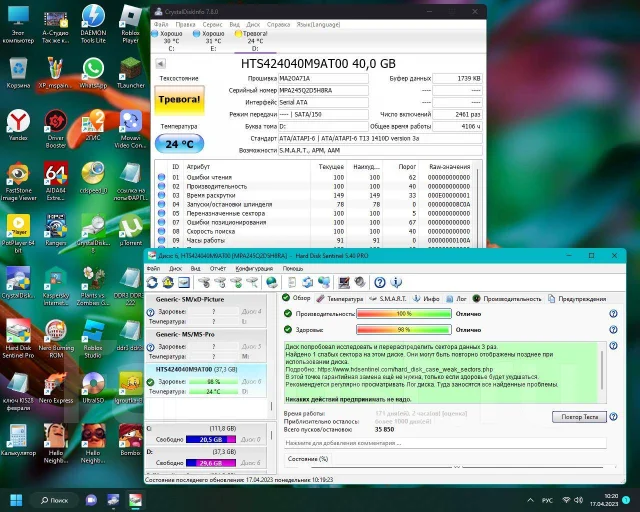Open Сервис menu in CrystalDiskInfo
This screenshot has height=512, width=640.
coord(212,24)
